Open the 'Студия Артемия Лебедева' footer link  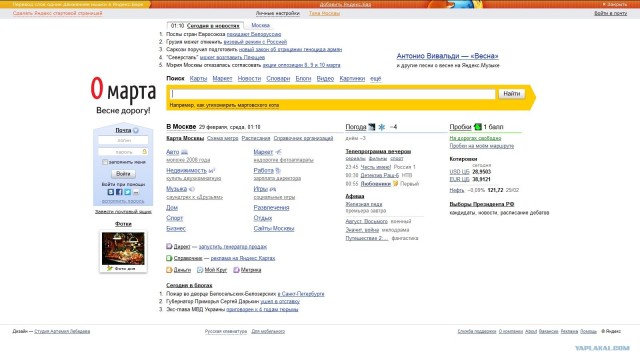[62, 331]
